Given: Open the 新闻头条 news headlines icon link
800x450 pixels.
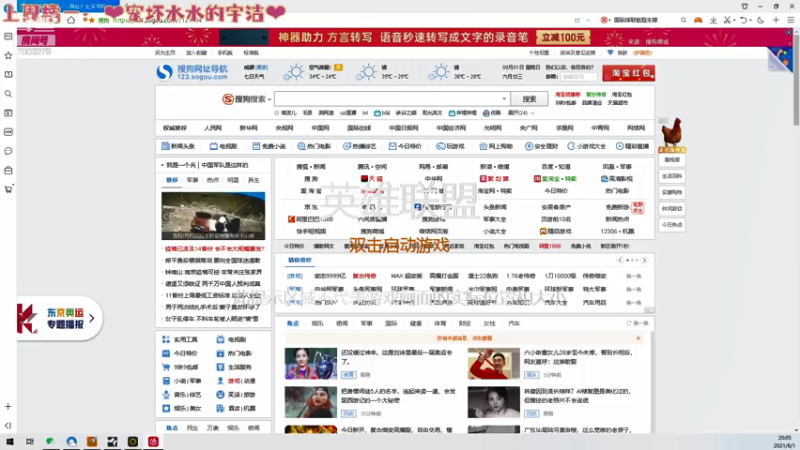Looking at the screenshot, I should [x=178, y=146].
